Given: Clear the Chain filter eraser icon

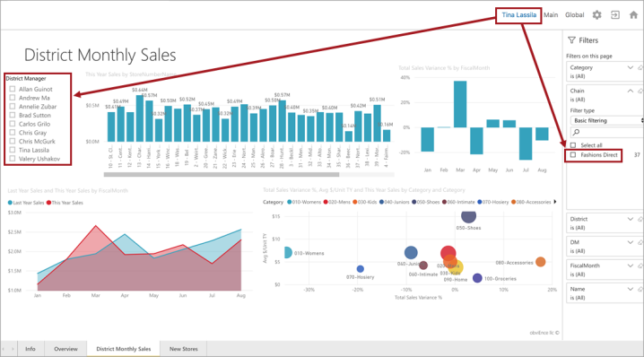Looking at the screenshot, I should [640, 91].
